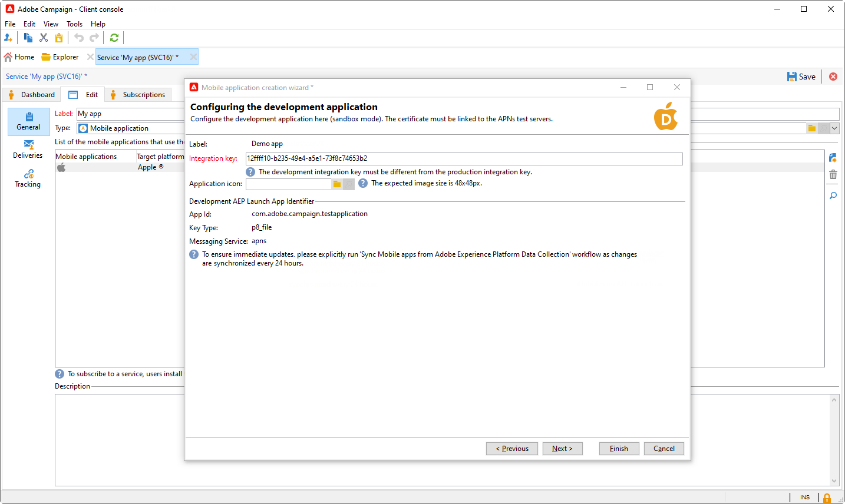Open the View menu

click(x=51, y=24)
